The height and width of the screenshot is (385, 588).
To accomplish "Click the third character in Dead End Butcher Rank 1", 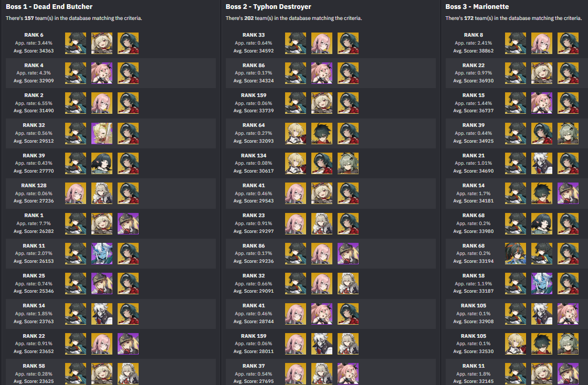I will [x=128, y=223].
